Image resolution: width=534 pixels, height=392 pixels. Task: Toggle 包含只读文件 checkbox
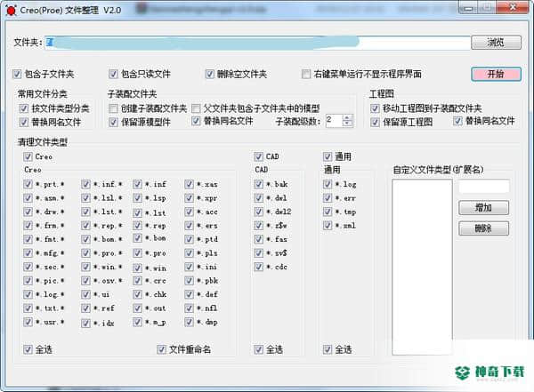pyautogui.click(x=113, y=74)
